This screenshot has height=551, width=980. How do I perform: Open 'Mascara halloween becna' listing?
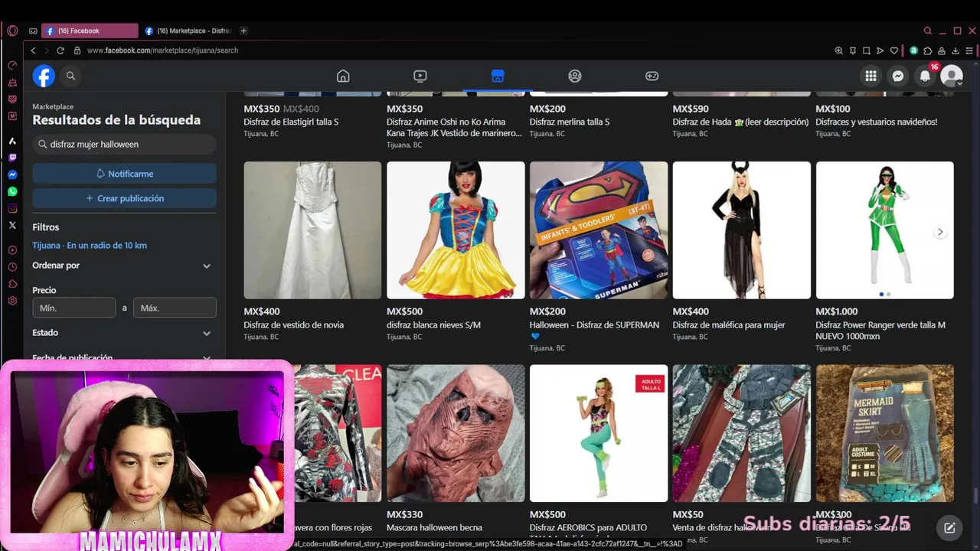click(x=434, y=528)
